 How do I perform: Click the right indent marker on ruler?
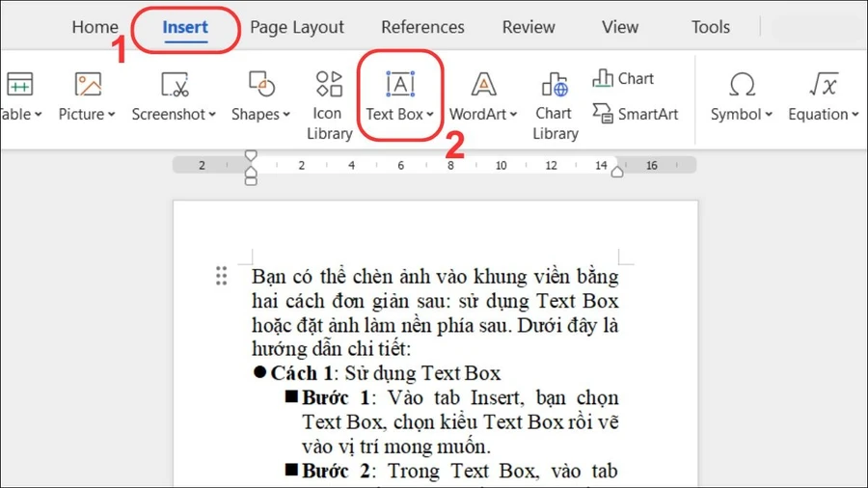click(617, 172)
